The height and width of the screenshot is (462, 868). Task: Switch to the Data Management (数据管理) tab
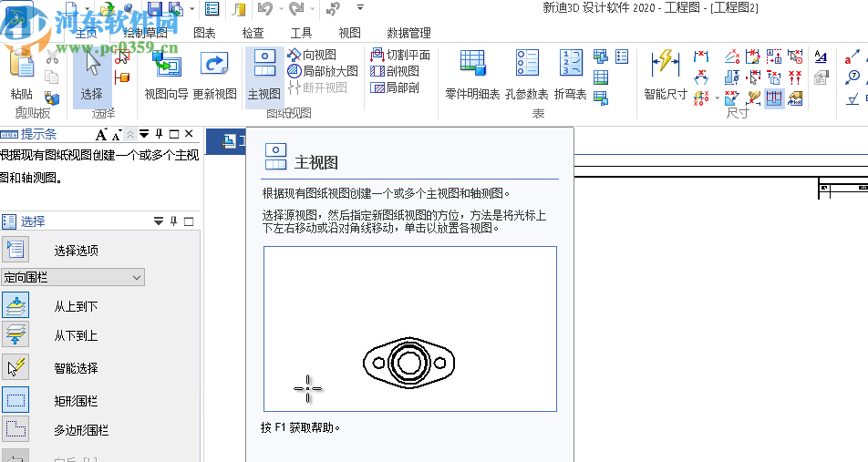[x=408, y=33]
